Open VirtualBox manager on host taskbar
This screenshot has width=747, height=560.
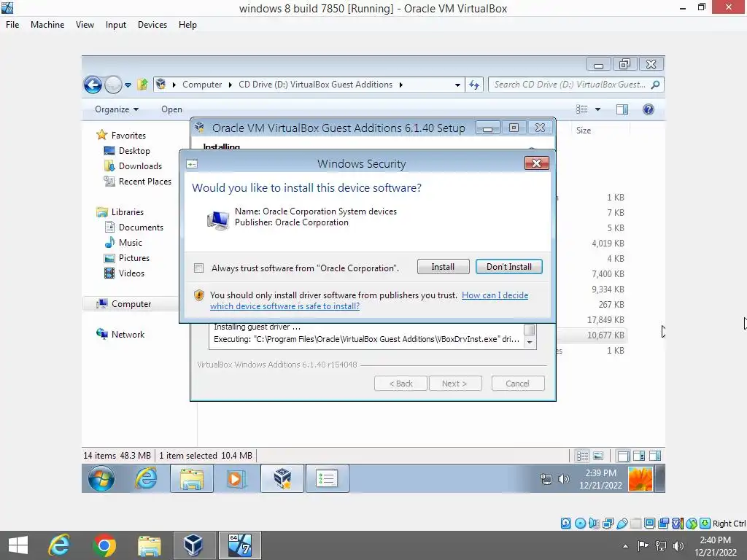click(x=193, y=545)
